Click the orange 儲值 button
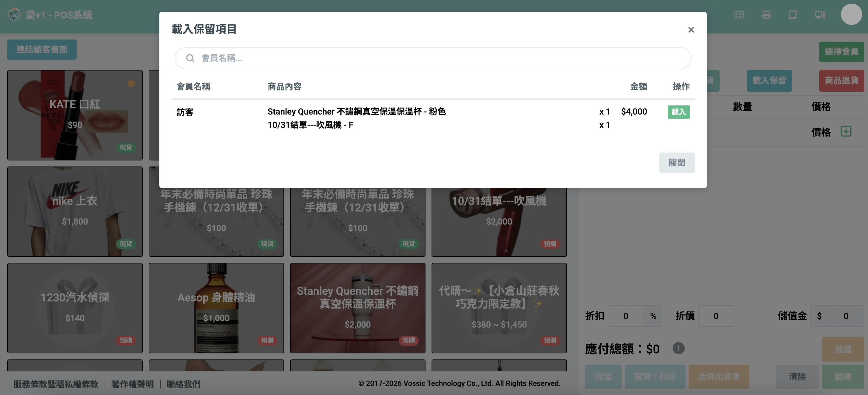Screen dimensions: 868x395 (843, 349)
